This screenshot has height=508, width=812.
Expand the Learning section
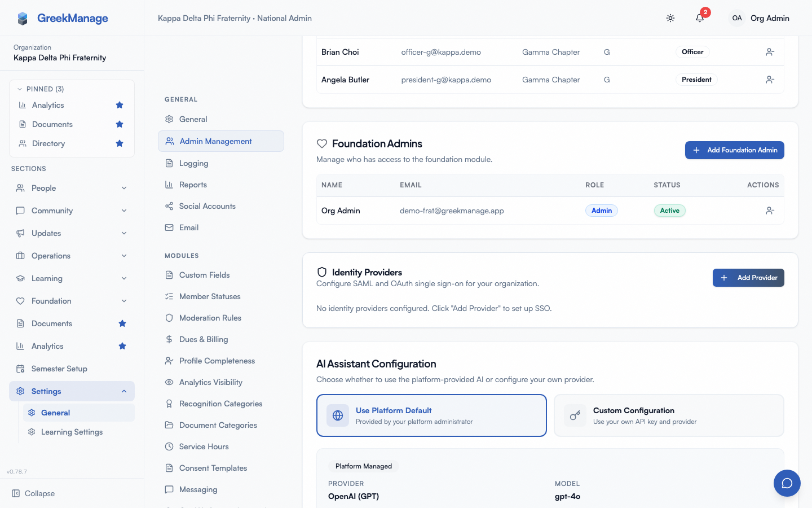[72, 278]
